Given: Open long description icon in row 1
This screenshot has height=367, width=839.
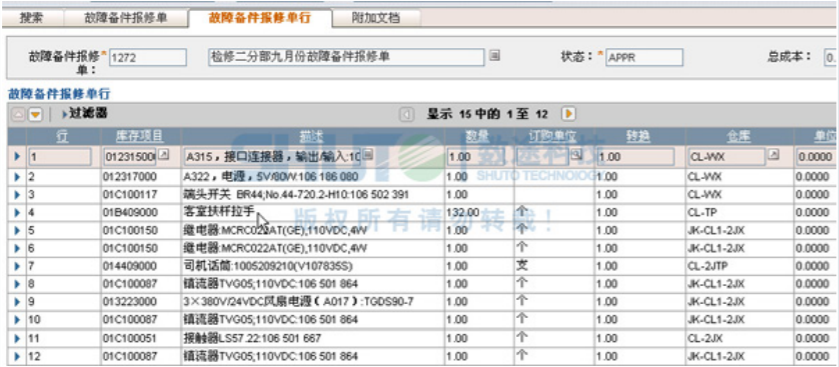Looking at the screenshot, I should (368, 155).
